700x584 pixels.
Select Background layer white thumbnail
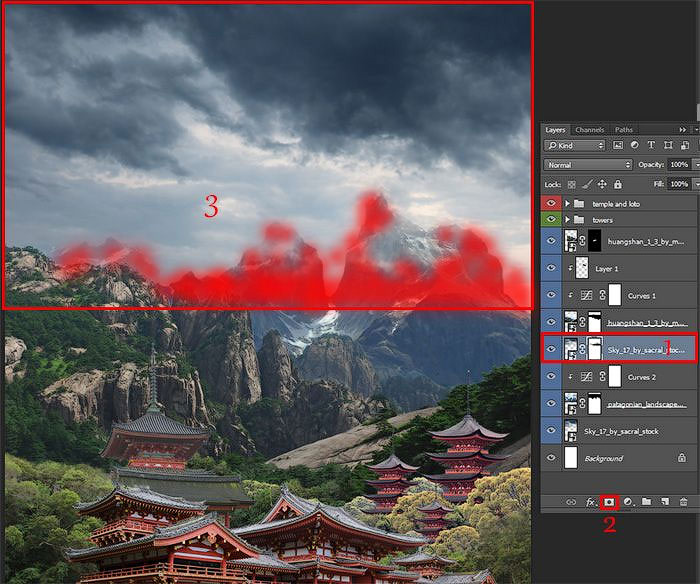[571, 458]
